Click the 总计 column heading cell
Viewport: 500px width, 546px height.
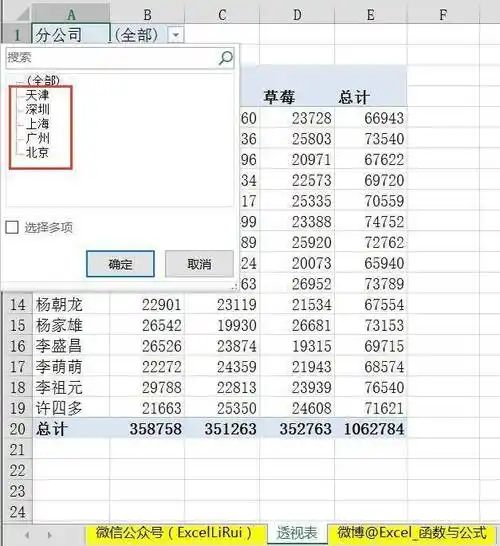pos(371,96)
